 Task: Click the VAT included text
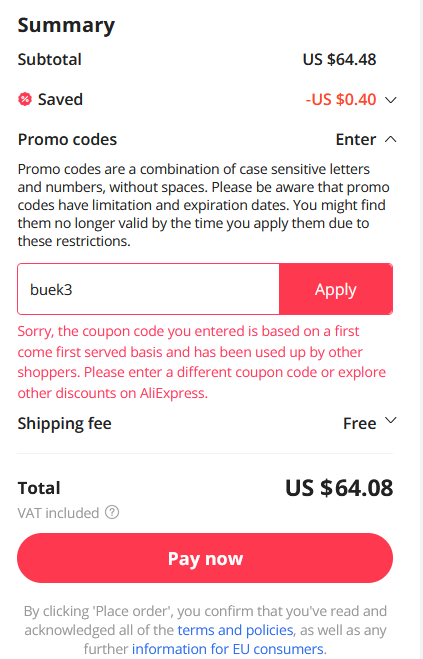[58, 513]
